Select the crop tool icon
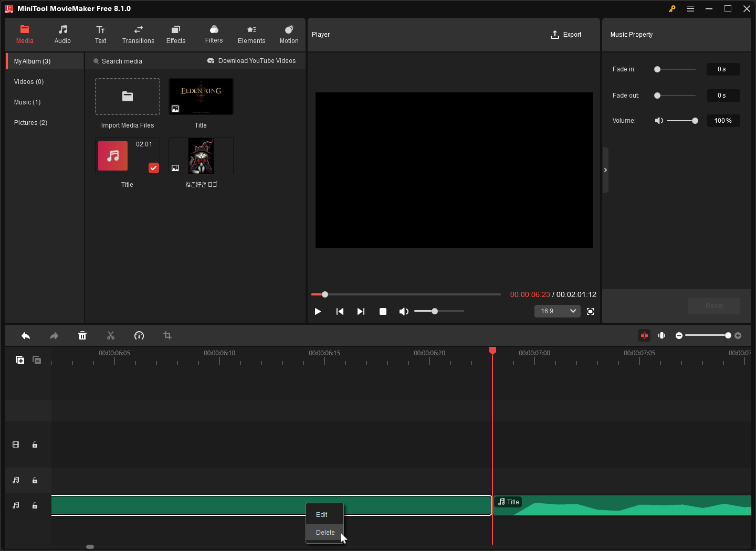This screenshot has width=756, height=551. (x=167, y=336)
